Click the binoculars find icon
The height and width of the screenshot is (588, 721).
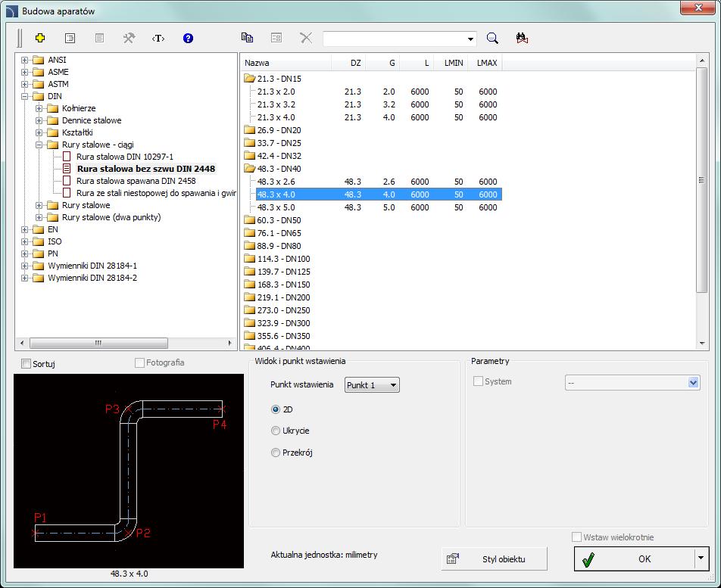(x=522, y=38)
